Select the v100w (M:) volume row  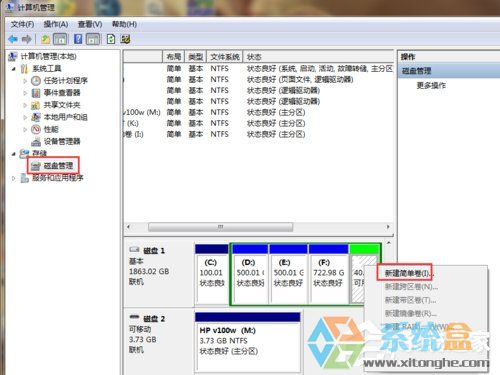[x=258, y=112]
